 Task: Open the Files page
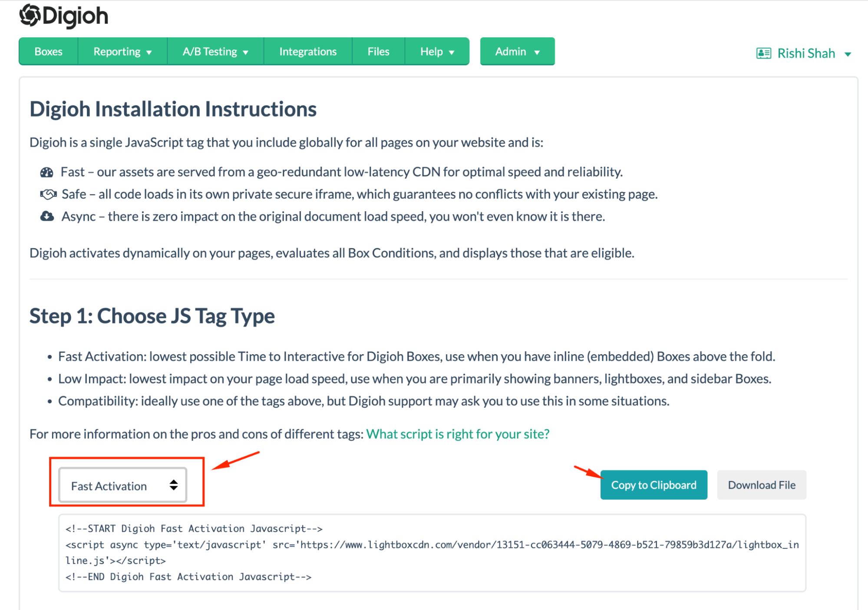pyautogui.click(x=378, y=51)
